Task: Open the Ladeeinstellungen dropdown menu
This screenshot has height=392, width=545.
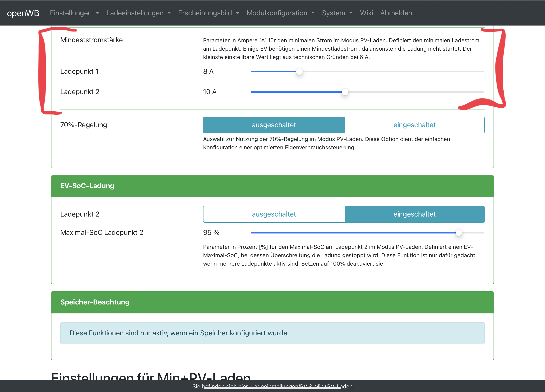Action: pyautogui.click(x=139, y=13)
